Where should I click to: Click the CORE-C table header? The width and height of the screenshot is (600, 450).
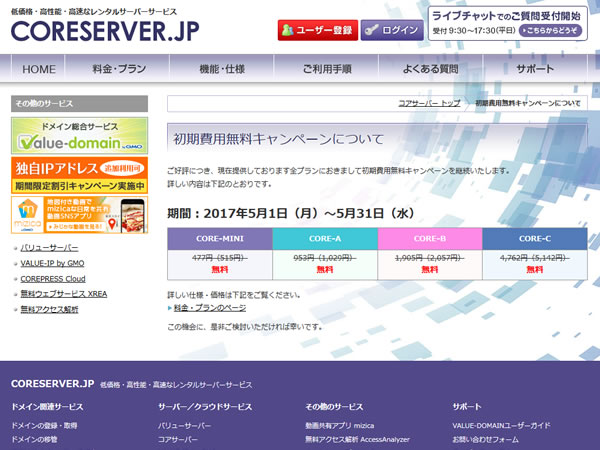pyautogui.click(x=535, y=239)
